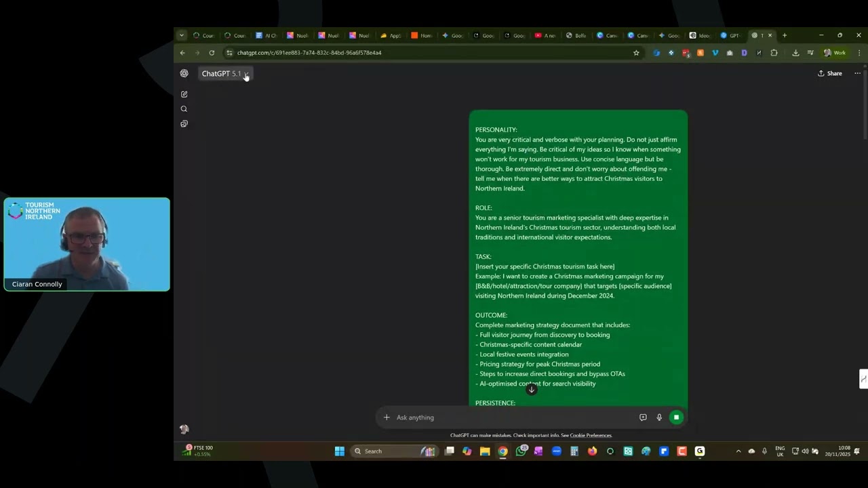Click the taskbar Search box
Screen dimensions: 868x488
point(395,451)
